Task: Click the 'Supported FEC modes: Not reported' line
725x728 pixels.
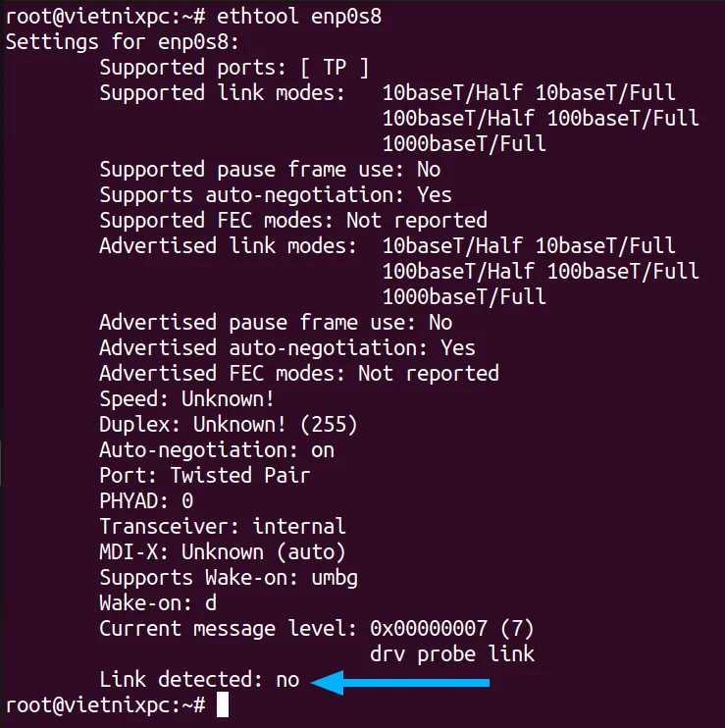Action: click(293, 221)
